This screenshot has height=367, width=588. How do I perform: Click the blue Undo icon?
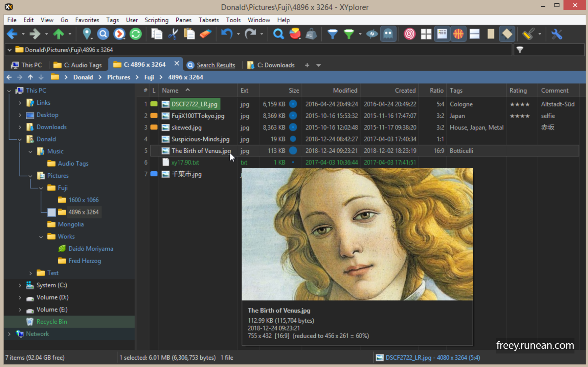(x=227, y=34)
